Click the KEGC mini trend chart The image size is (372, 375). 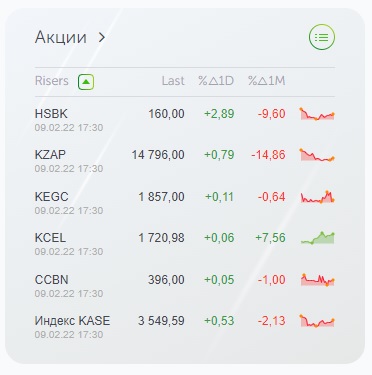point(317,197)
